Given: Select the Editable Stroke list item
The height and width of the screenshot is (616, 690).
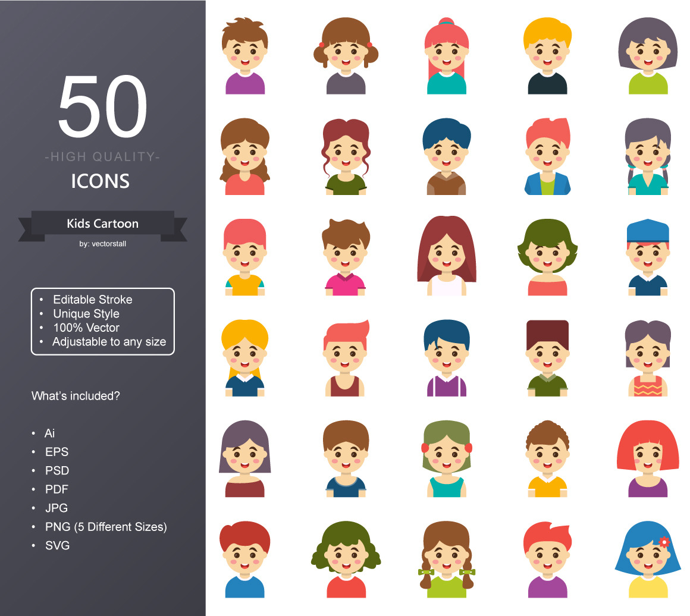Looking at the screenshot, I should coord(92,300).
